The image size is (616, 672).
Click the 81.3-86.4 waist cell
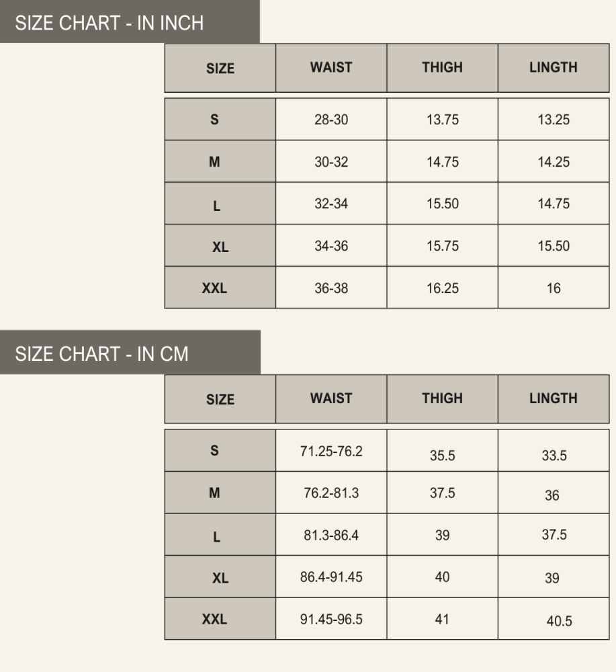[x=331, y=535]
